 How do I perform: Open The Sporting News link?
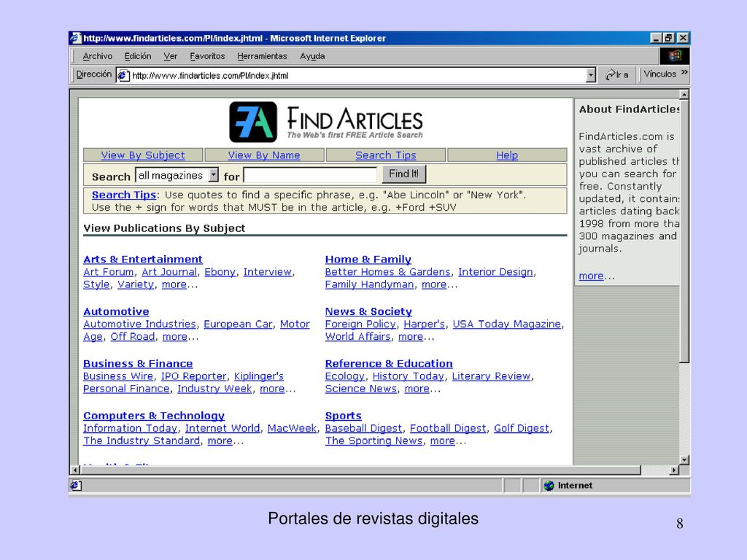point(374,440)
